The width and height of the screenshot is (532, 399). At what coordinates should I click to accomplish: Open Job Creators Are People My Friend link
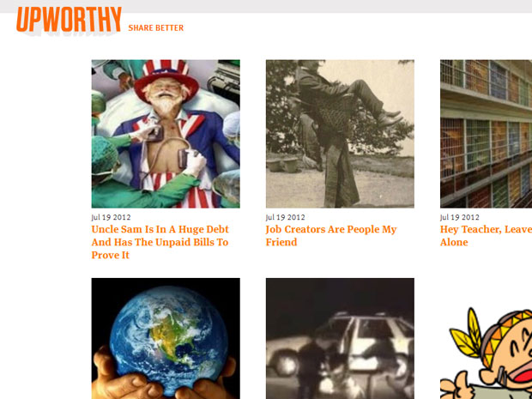coord(331,236)
